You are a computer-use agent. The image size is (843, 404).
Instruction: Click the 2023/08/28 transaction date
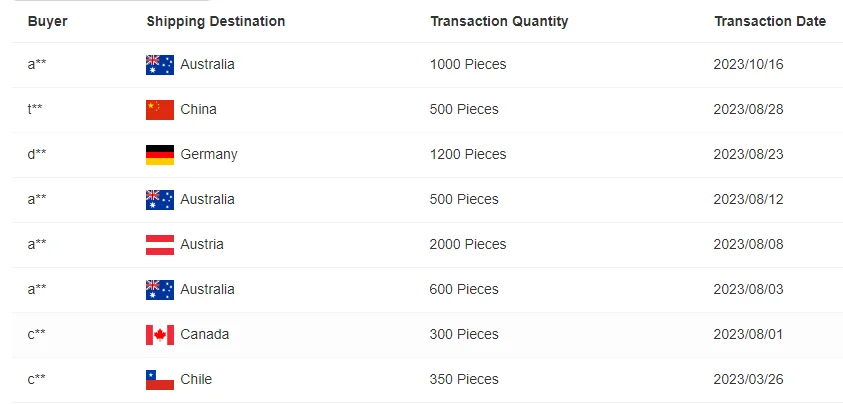pos(746,110)
